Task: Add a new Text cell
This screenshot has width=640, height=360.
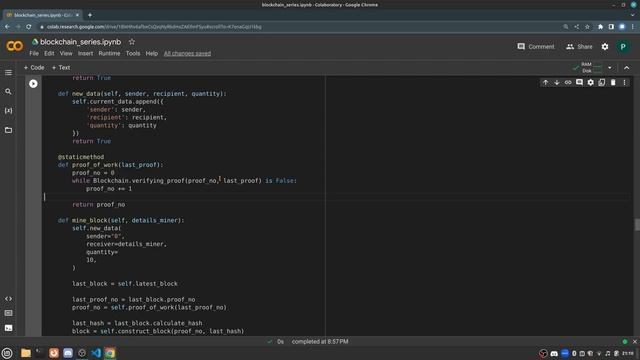Action: (x=61, y=67)
